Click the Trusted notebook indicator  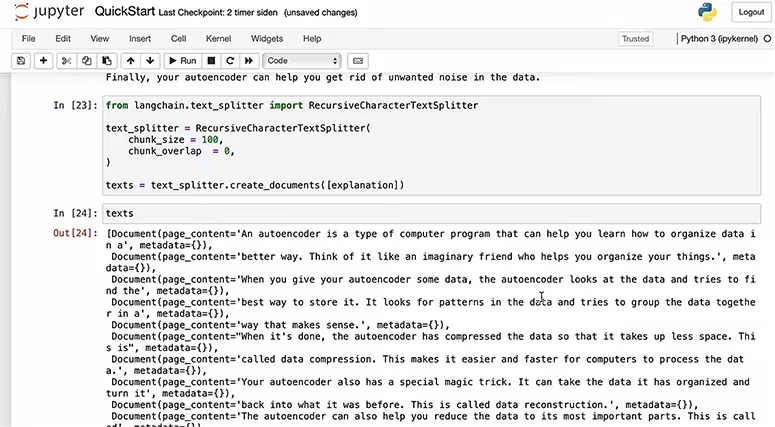[x=635, y=39]
